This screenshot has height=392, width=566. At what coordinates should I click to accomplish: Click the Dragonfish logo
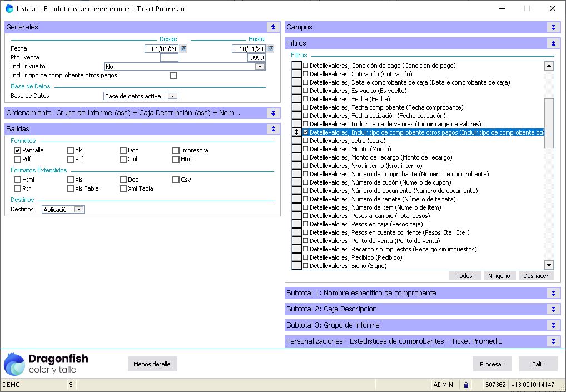point(46,364)
